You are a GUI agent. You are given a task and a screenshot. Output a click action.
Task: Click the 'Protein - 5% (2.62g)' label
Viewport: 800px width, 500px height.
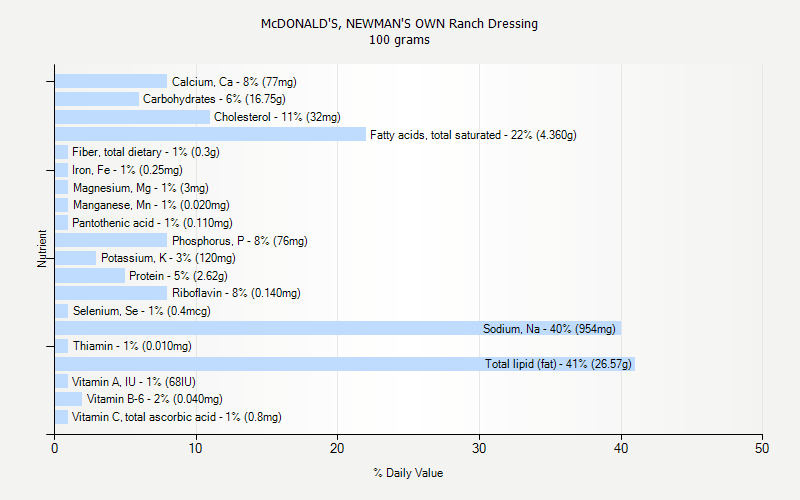[x=178, y=276]
